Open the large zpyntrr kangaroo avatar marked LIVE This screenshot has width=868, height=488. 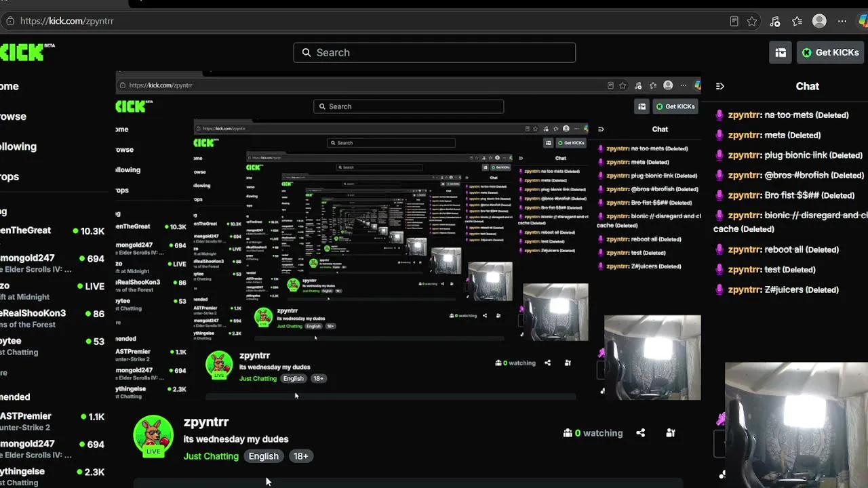(x=153, y=437)
